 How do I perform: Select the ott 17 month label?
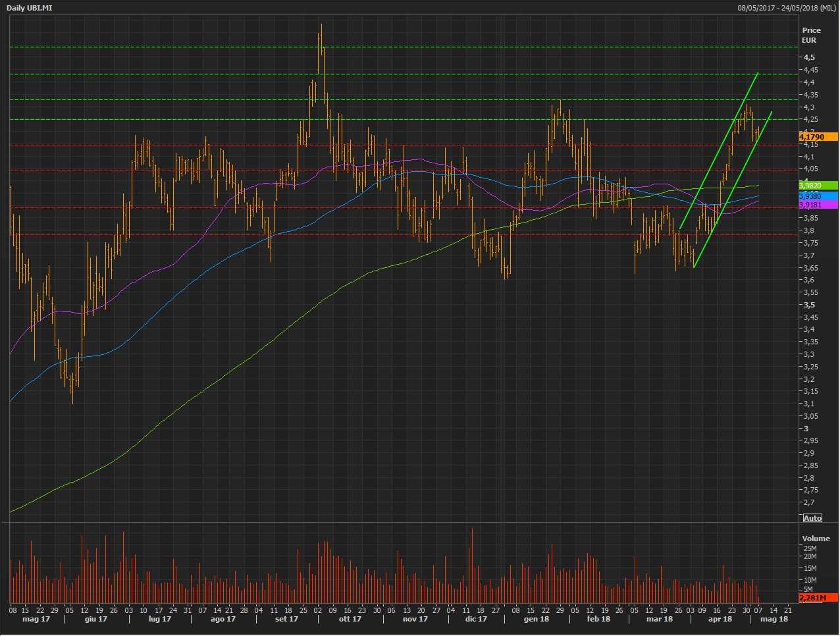tap(350, 620)
